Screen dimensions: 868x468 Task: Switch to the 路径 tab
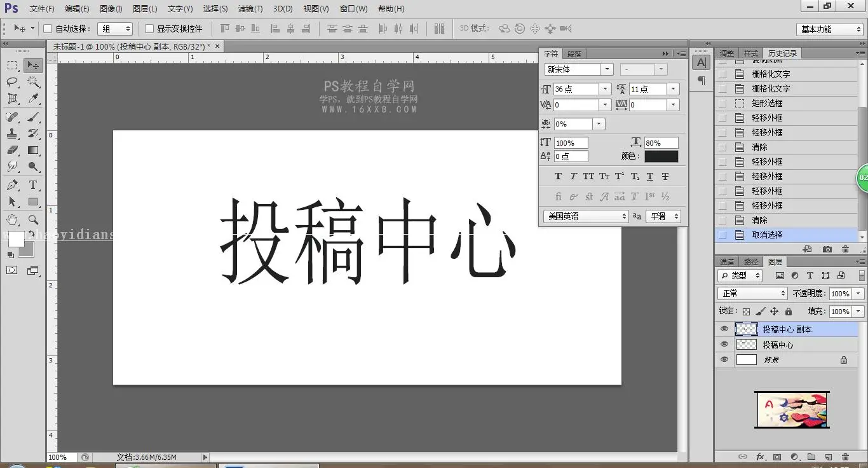tap(751, 262)
